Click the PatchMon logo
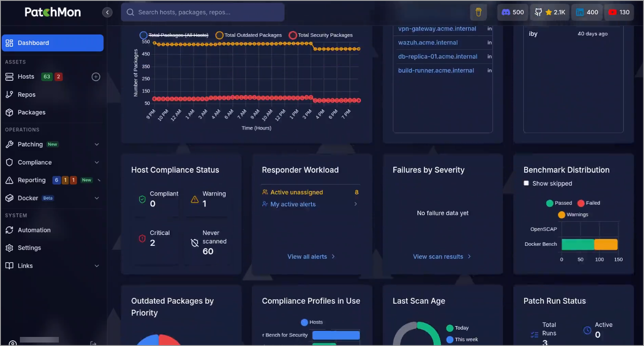Image resolution: width=644 pixels, height=346 pixels. click(x=53, y=12)
